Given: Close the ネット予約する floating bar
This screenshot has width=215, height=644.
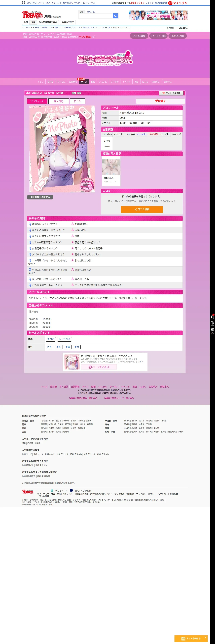Looking at the screenshot, I should [x=205, y=637].
